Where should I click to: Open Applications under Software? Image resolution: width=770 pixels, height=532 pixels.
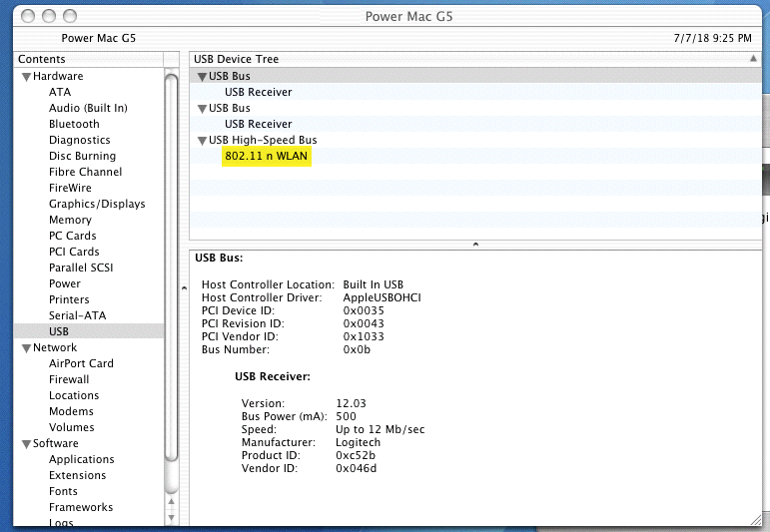(x=82, y=459)
